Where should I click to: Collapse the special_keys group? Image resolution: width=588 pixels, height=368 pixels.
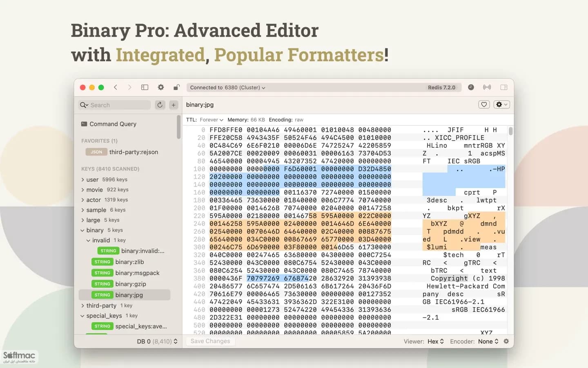(x=82, y=316)
